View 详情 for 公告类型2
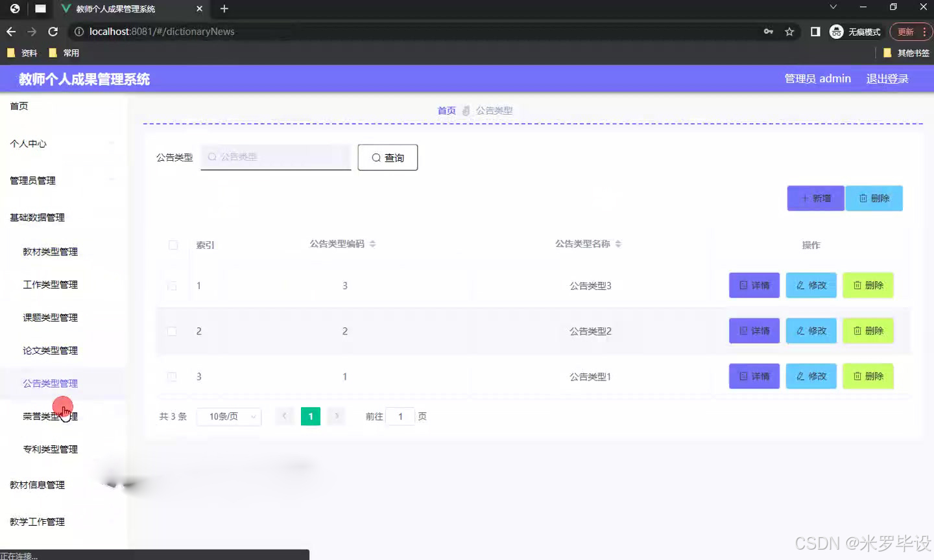Image resolution: width=934 pixels, height=560 pixels. (754, 331)
